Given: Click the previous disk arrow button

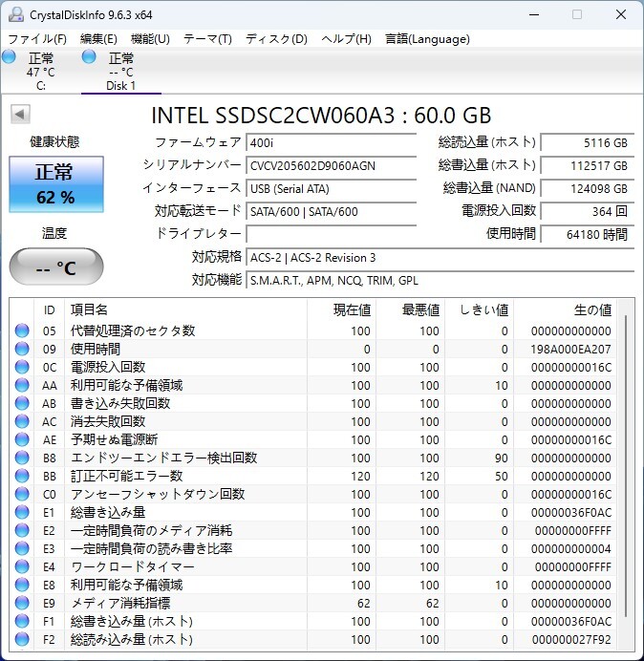Looking at the screenshot, I should [20, 114].
